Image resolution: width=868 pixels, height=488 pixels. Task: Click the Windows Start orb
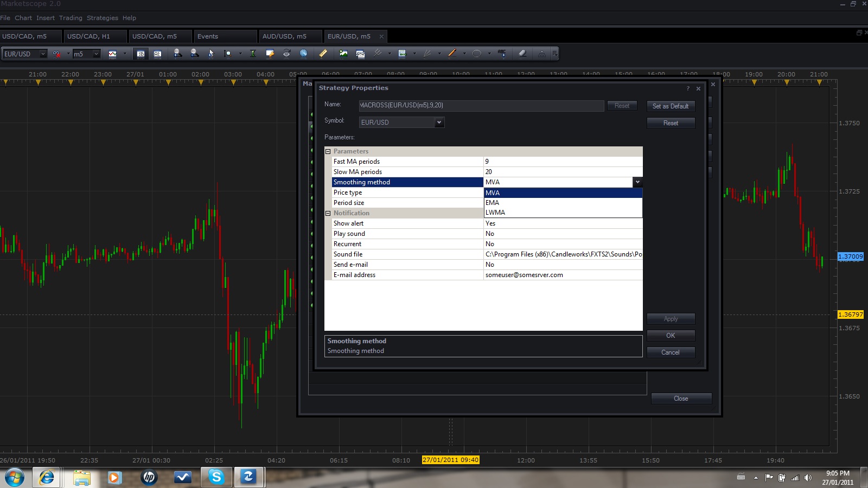point(14,478)
